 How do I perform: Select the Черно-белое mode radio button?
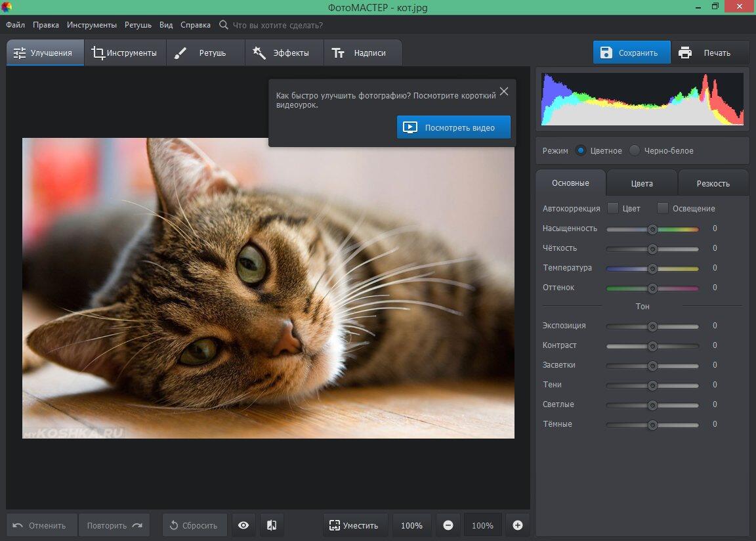coord(635,150)
